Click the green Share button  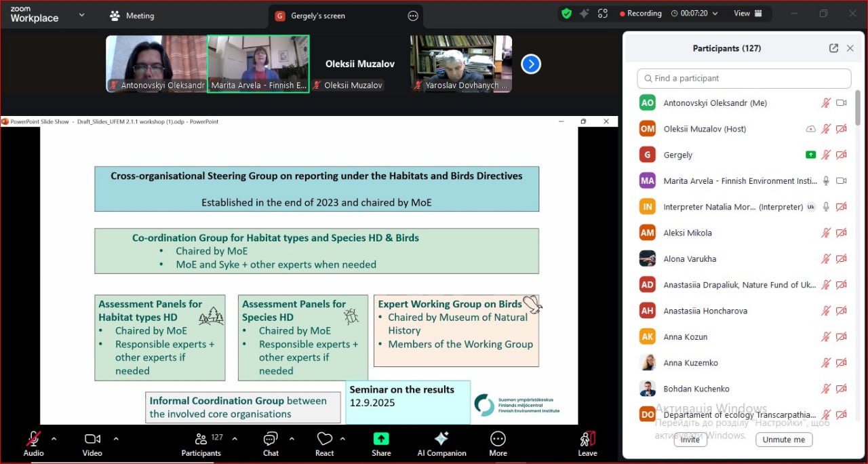coord(381,444)
